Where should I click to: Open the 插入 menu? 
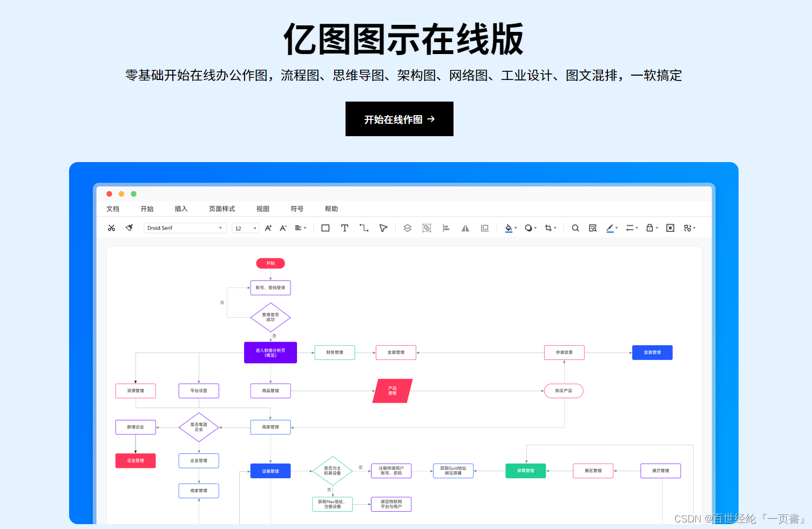(181, 209)
